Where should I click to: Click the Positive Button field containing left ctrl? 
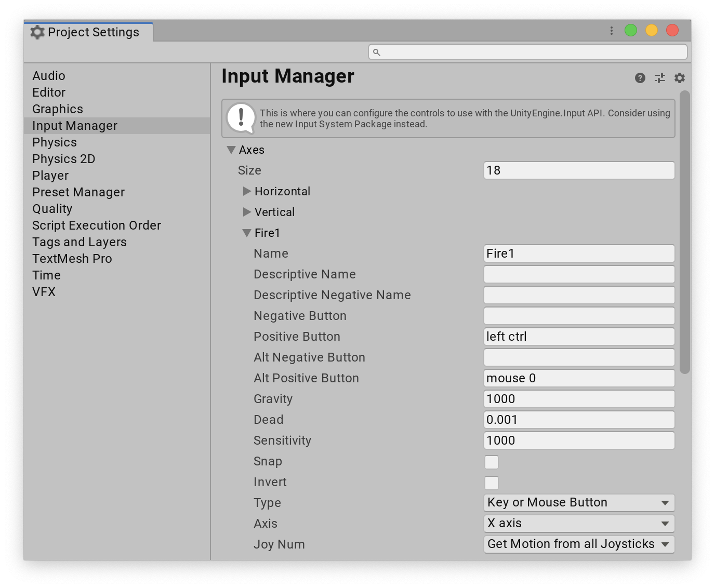click(x=578, y=337)
